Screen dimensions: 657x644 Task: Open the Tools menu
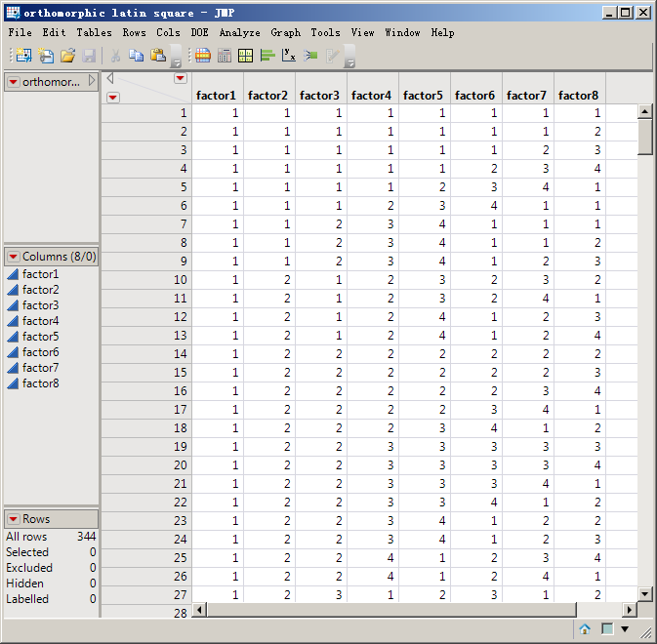pos(325,32)
